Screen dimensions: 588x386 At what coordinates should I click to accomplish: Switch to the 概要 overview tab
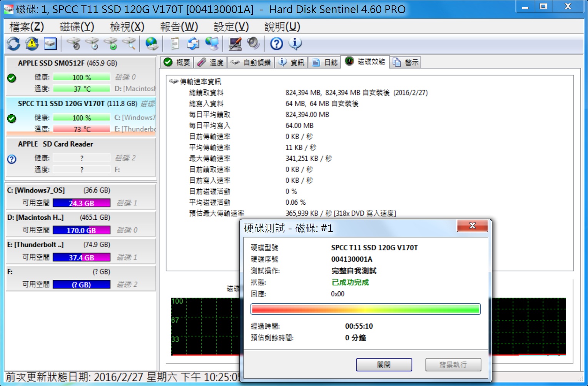177,62
